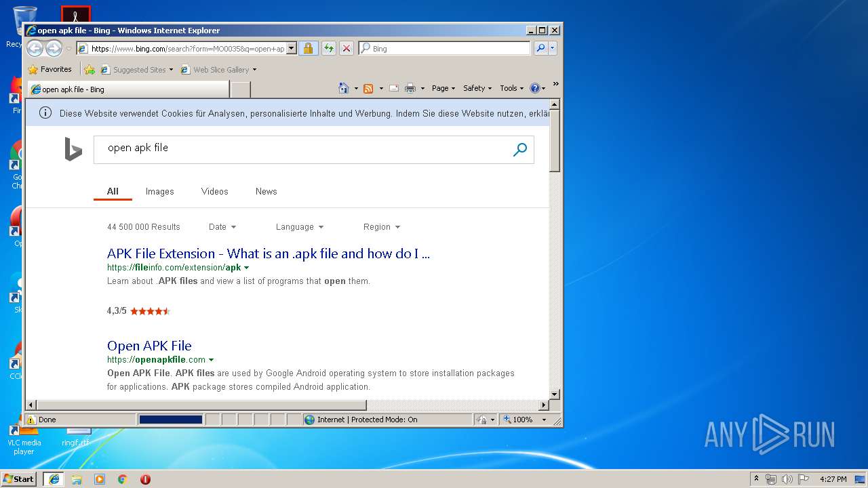Click Suggested Sites in favorites bar

(136, 69)
